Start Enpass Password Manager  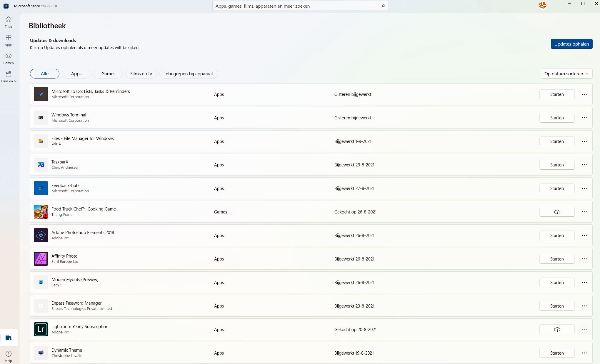[557, 306]
